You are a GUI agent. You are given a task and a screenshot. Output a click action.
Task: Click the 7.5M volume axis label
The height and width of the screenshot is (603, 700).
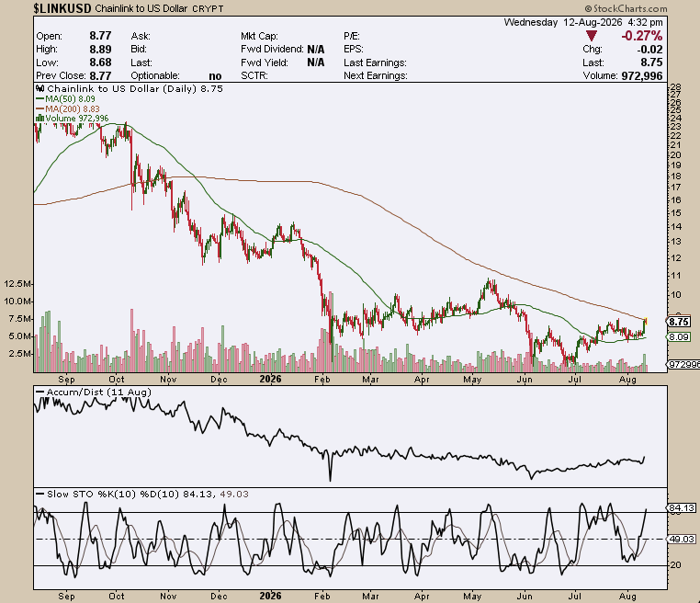[x=19, y=318]
